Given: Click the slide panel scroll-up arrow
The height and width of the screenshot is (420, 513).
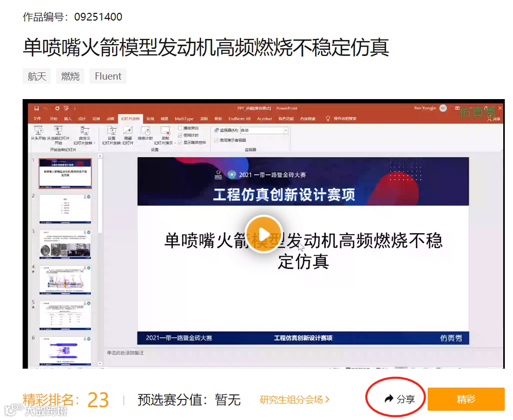Looking at the screenshot, I should click(x=100, y=156).
